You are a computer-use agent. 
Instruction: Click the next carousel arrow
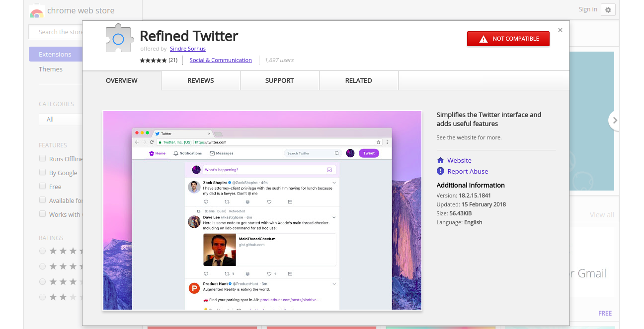pos(615,120)
